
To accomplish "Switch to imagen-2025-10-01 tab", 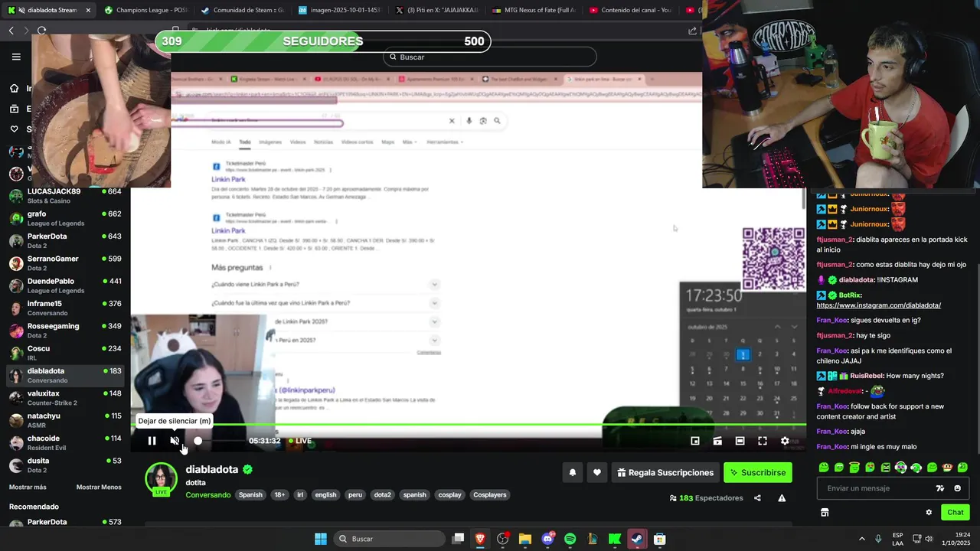I will [340, 10].
